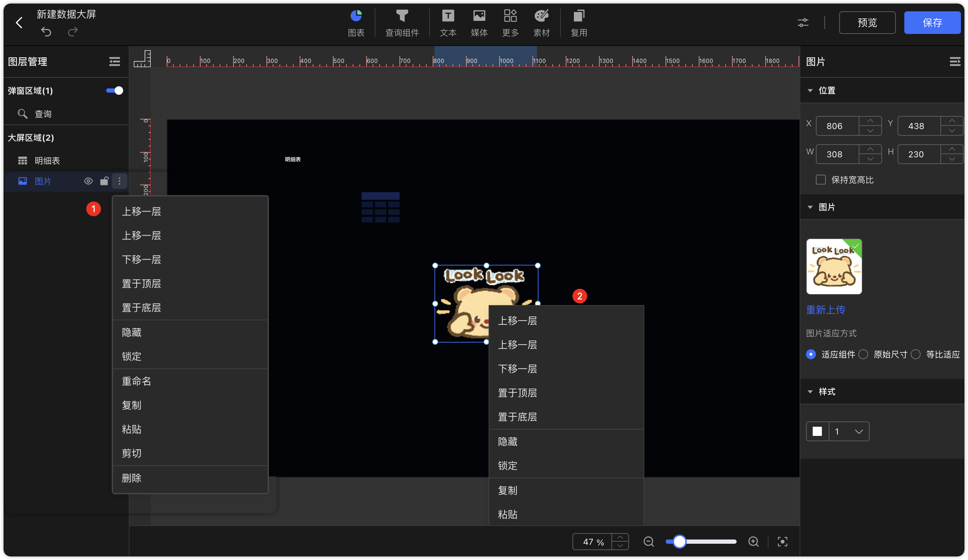968x560 pixels.
Task: Click the uploaded bear image thumbnail
Action: pyautogui.click(x=834, y=266)
